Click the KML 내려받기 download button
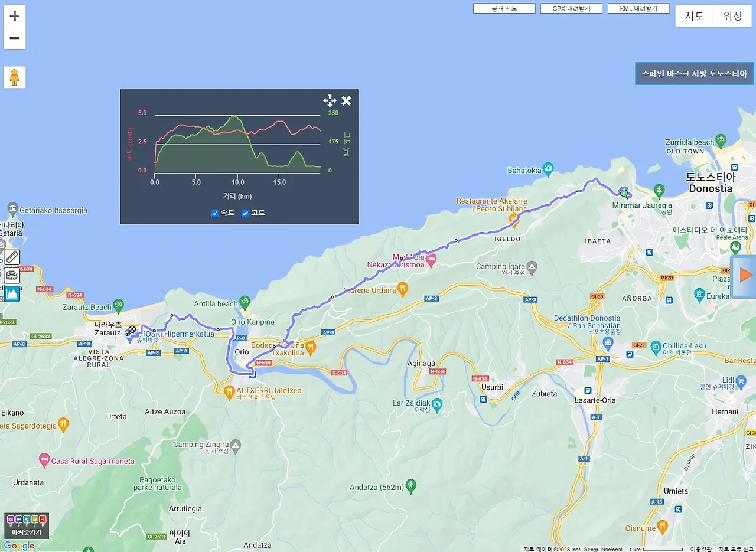This screenshot has width=756, height=552. pyautogui.click(x=638, y=9)
